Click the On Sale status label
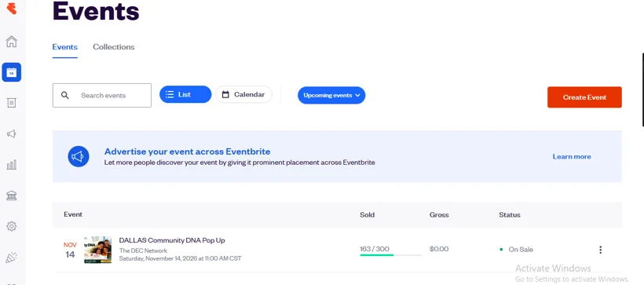644x285 pixels. point(521,249)
